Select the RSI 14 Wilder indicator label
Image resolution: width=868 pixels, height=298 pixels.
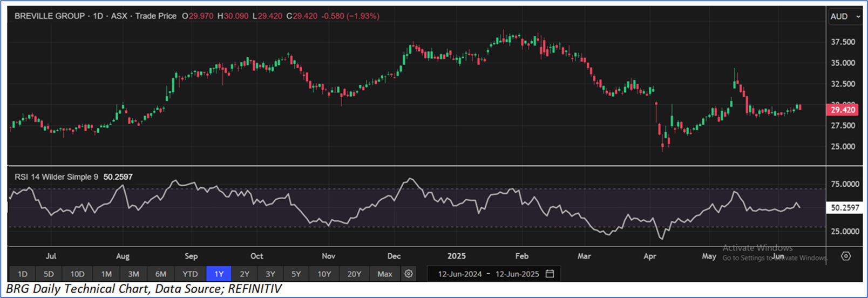[56, 177]
